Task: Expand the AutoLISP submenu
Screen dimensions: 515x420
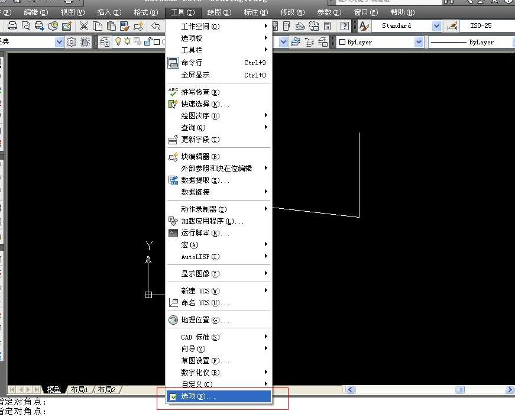Action: pos(219,257)
